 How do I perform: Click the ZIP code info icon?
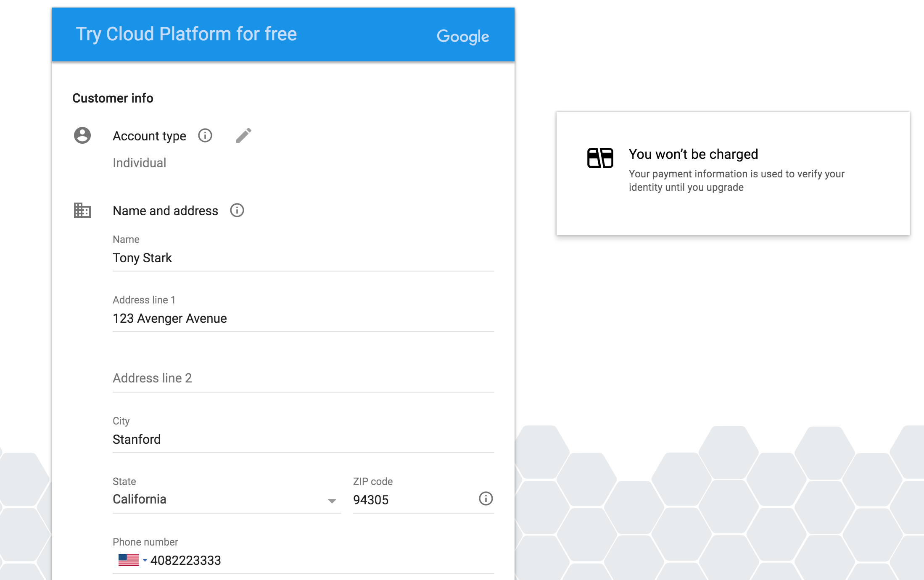486,498
